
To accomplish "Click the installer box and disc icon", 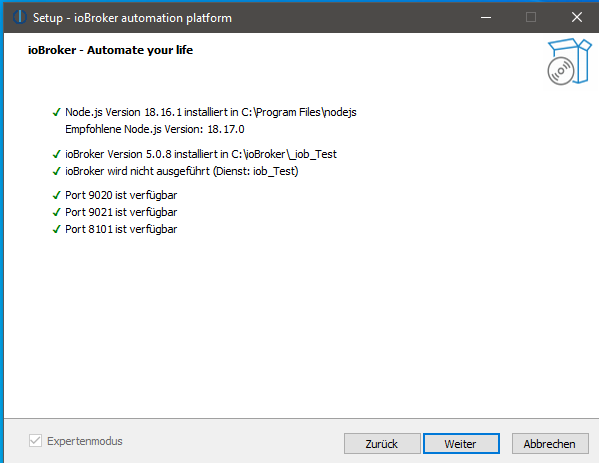I will click(x=569, y=62).
